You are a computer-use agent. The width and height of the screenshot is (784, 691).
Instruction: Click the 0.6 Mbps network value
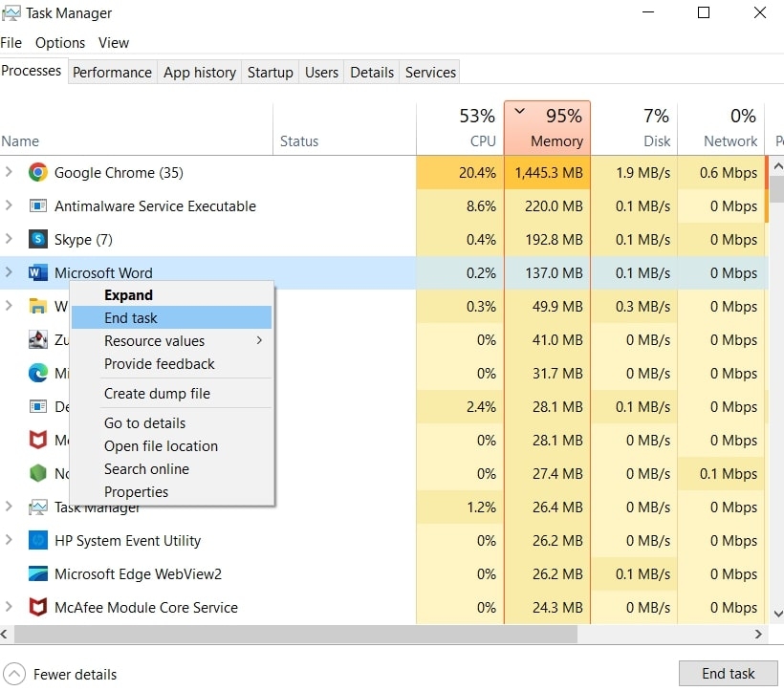pyautogui.click(x=728, y=172)
